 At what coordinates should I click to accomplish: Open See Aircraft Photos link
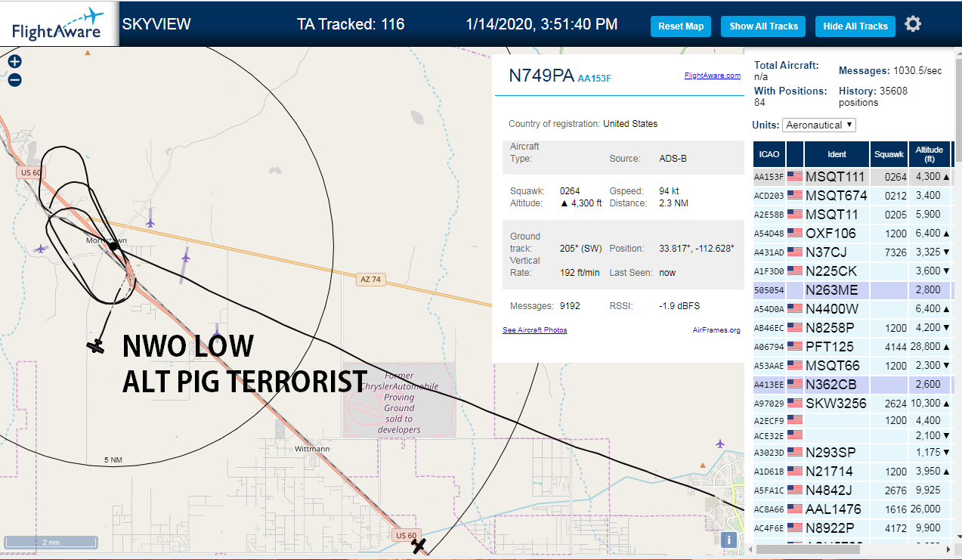point(534,330)
